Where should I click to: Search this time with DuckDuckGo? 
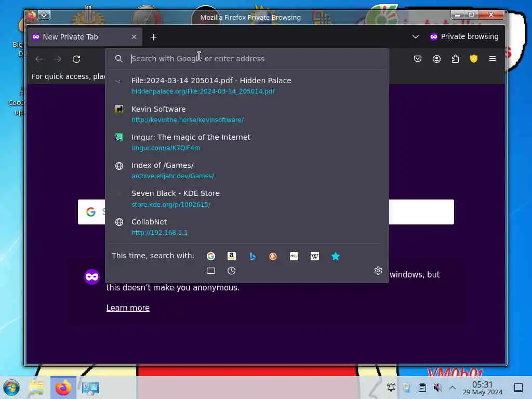tap(273, 256)
